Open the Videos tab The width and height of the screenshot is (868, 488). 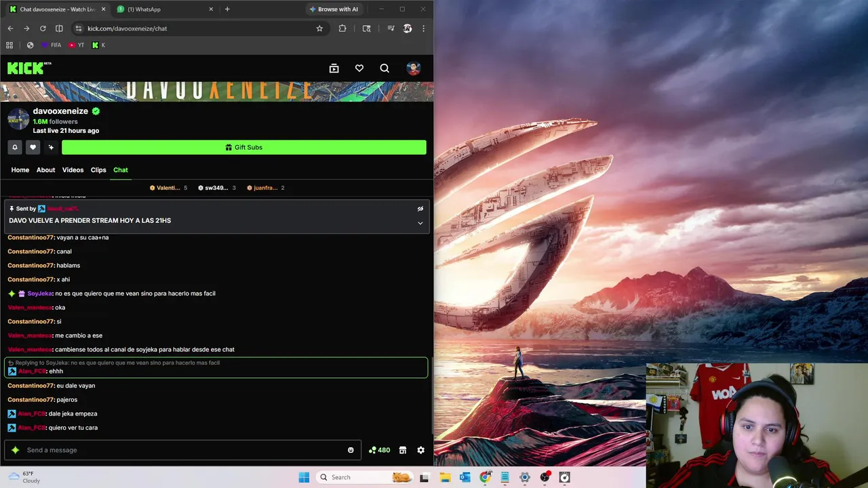coord(73,170)
